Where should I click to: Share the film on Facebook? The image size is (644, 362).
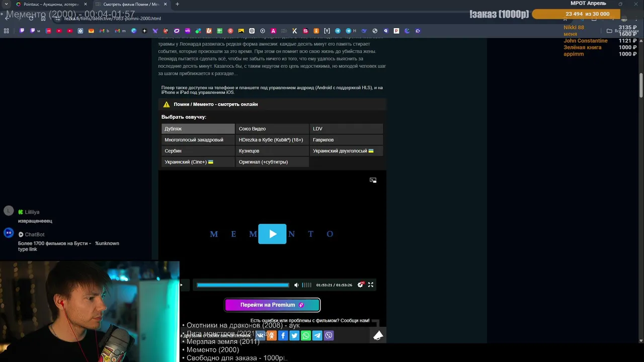283,335
